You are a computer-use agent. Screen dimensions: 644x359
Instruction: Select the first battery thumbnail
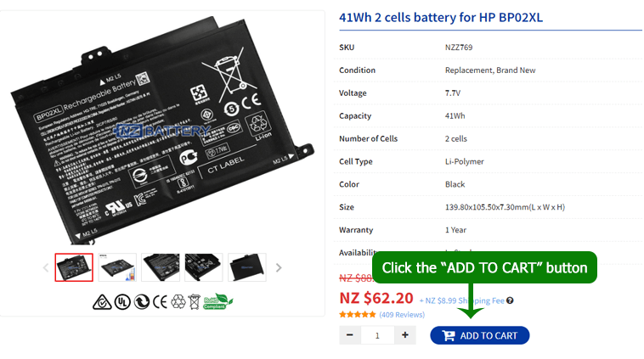pos(74,267)
